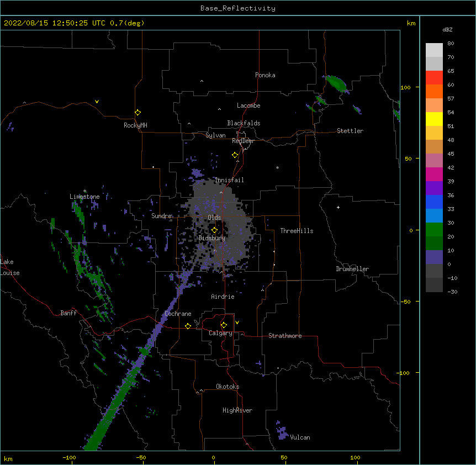Screen dimensions: 476x465
Task: Click the RedDeer city label
Action: point(243,141)
